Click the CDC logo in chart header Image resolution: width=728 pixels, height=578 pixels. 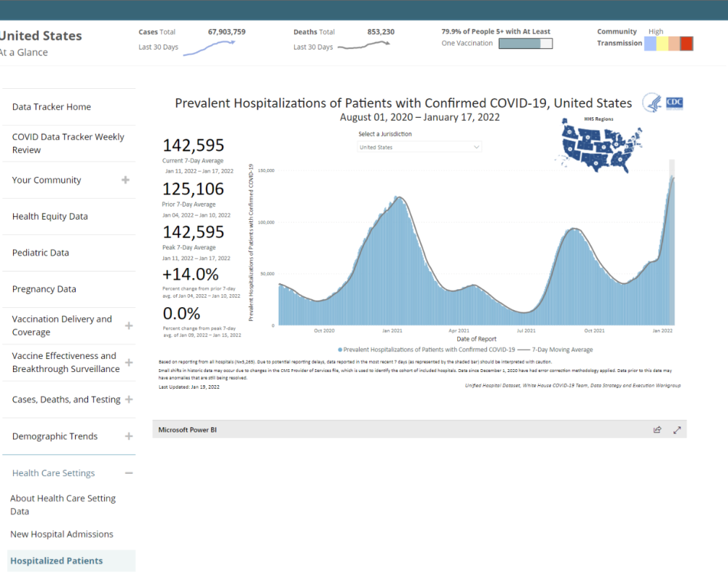(x=663, y=103)
